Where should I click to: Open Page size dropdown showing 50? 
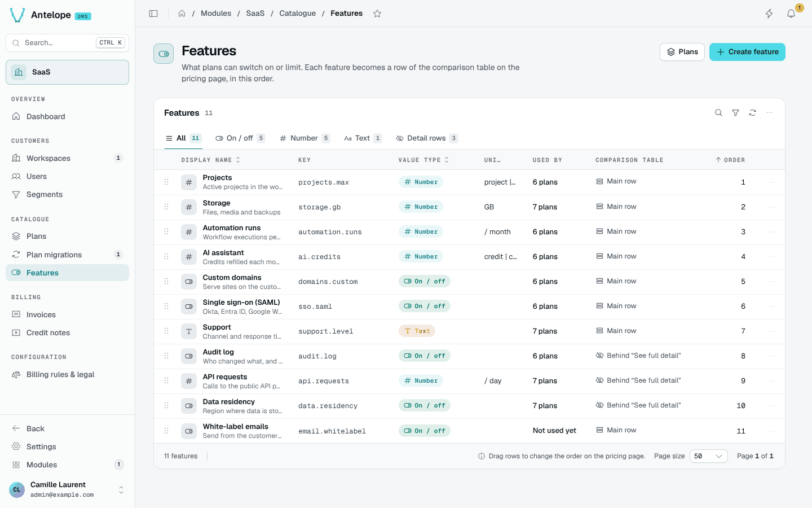pyautogui.click(x=708, y=456)
